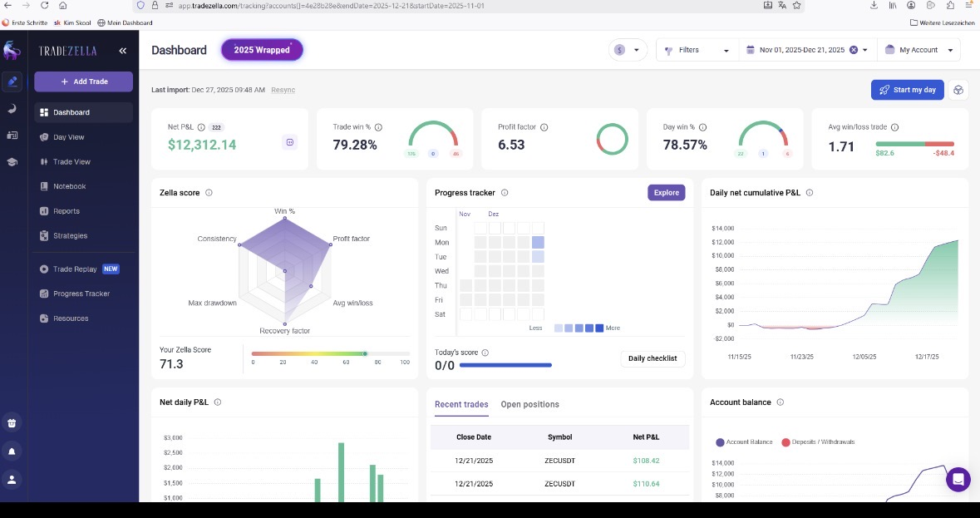Open Trade View in the sidebar
The width and height of the screenshot is (980, 518).
[71, 162]
